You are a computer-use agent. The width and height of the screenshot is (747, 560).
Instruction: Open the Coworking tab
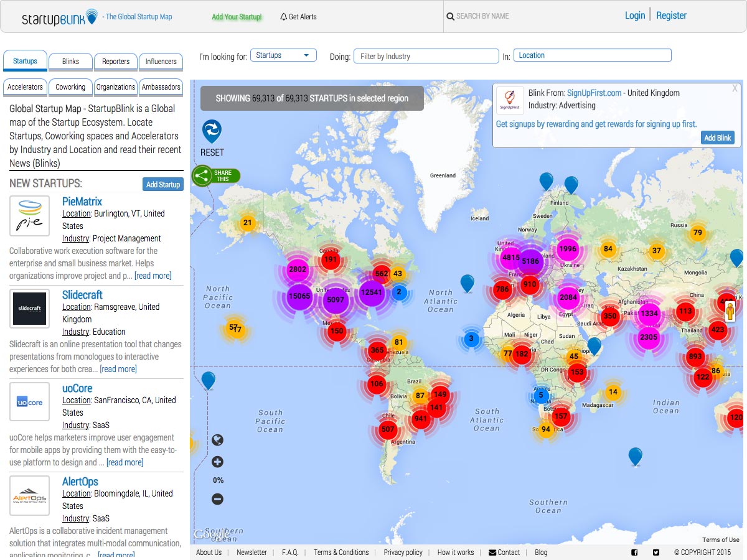tap(70, 87)
